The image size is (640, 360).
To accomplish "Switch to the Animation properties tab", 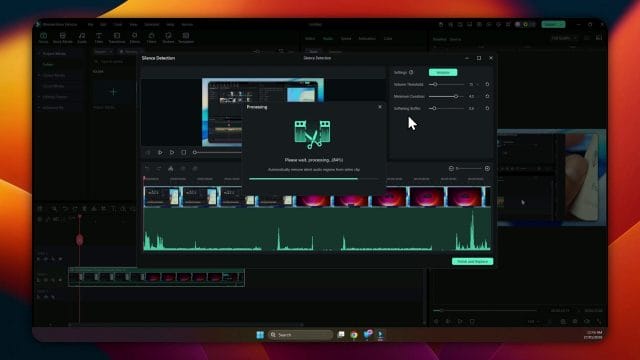I will (x=367, y=38).
